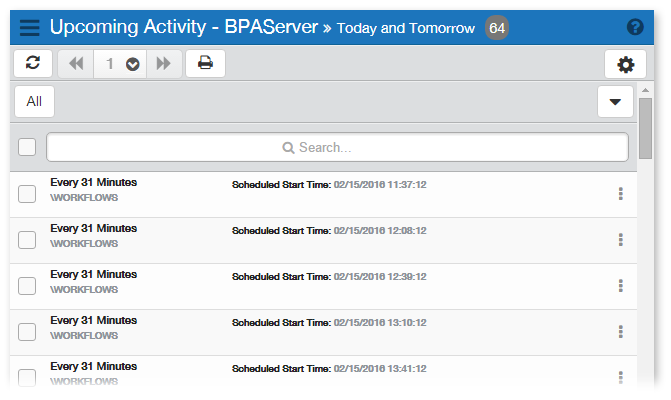
Task: Go to the next page
Action: pos(163,64)
